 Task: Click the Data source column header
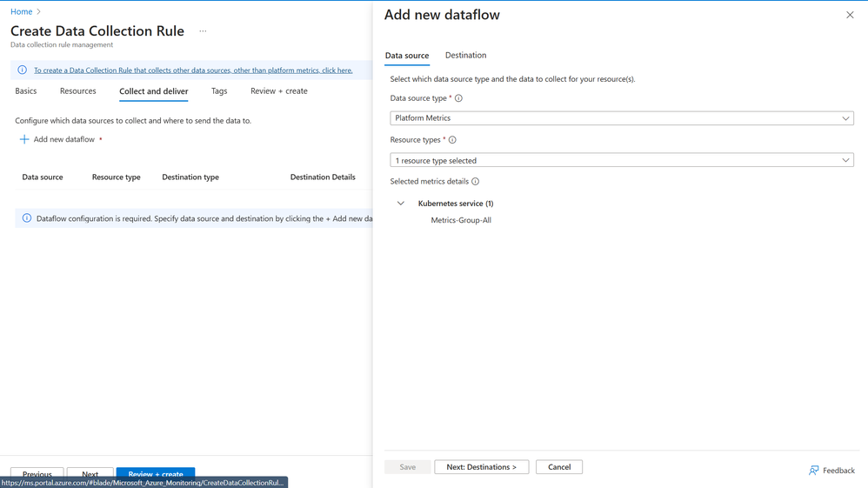pyautogui.click(x=43, y=177)
